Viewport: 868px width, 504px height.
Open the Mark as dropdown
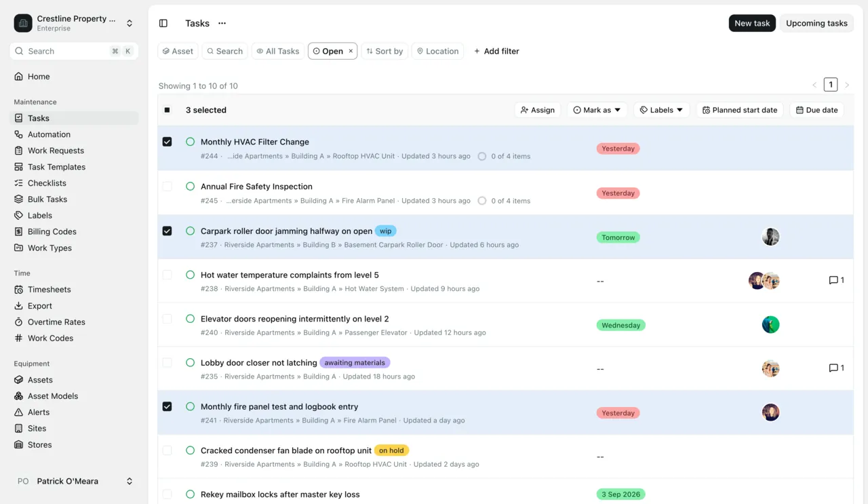[x=597, y=110]
